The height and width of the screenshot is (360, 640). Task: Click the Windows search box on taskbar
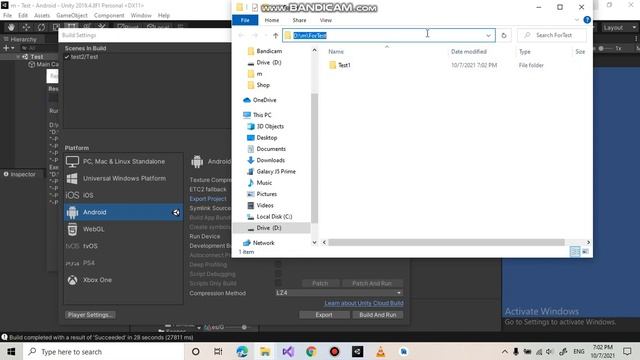click(x=104, y=351)
